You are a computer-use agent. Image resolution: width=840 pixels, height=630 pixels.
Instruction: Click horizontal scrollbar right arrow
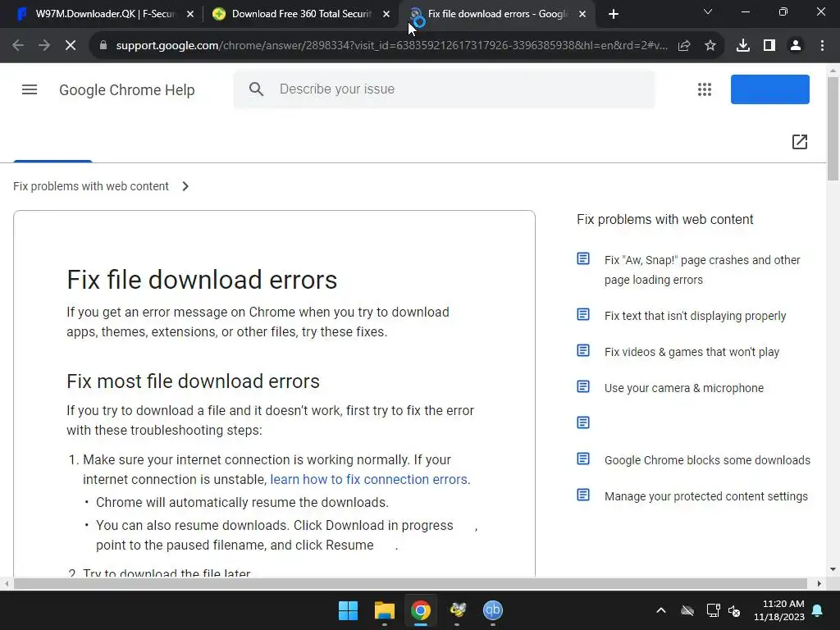coord(819,583)
